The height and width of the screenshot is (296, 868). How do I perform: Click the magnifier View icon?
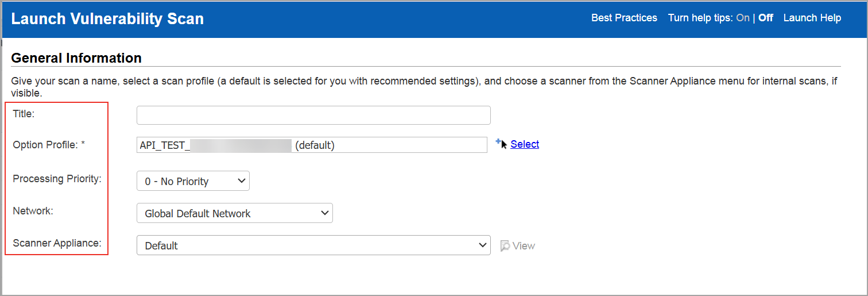pyautogui.click(x=505, y=246)
